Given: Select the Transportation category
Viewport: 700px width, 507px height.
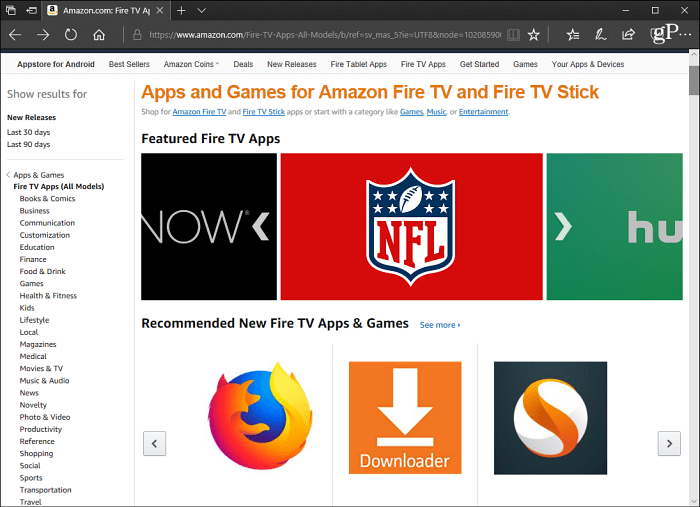Looking at the screenshot, I should click(x=45, y=490).
